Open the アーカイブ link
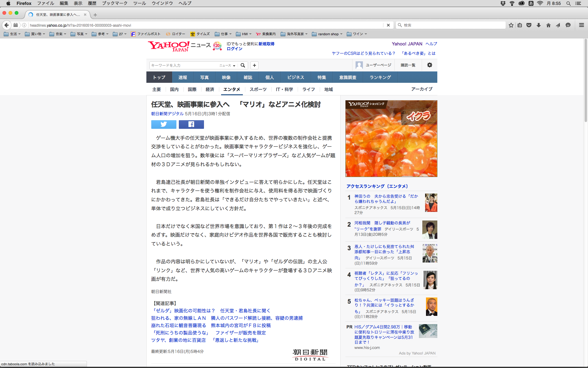The width and height of the screenshot is (588, 368). (422, 89)
